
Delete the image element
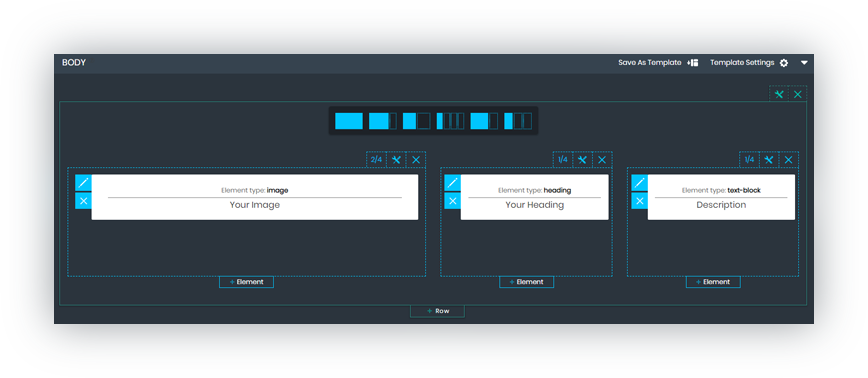[x=83, y=201]
